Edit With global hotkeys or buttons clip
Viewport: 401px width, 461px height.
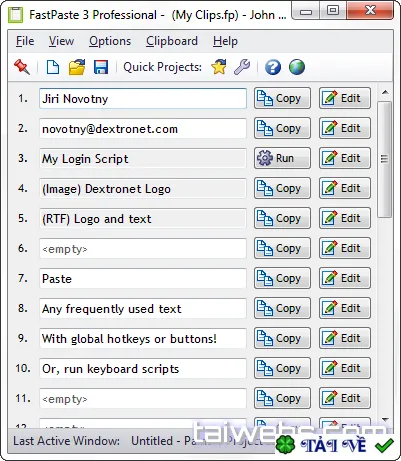point(345,338)
